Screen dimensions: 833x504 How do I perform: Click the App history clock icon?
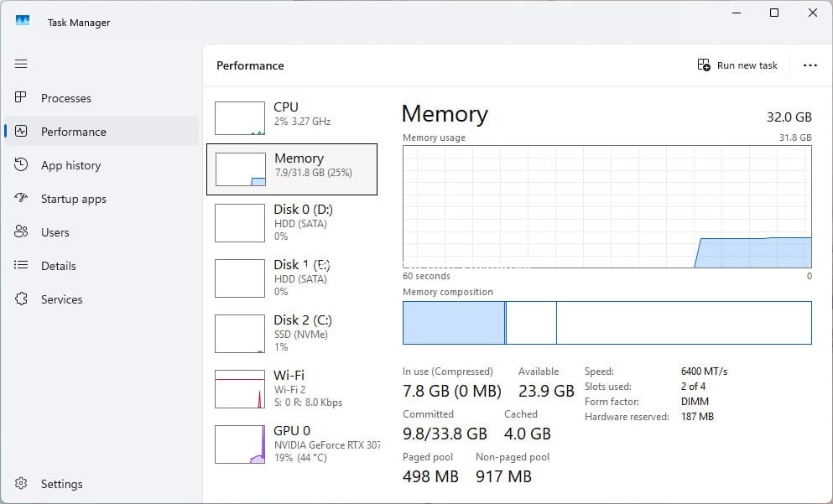(22, 165)
